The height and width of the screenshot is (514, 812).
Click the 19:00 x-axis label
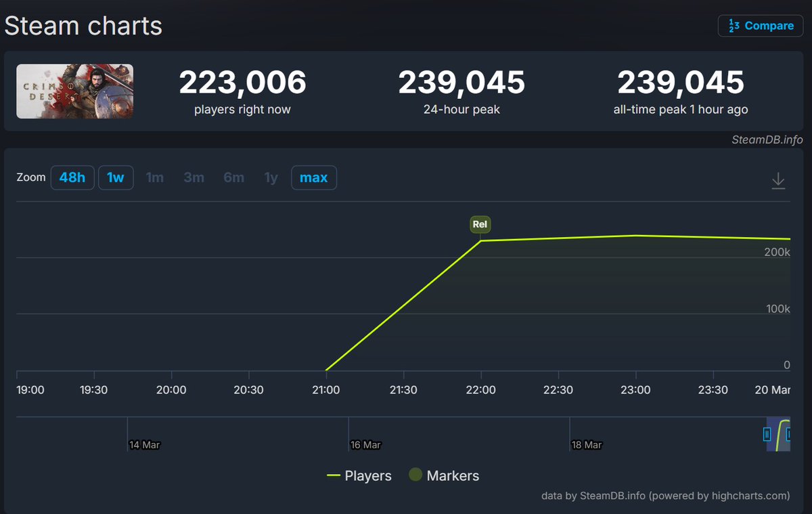coord(30,390)
